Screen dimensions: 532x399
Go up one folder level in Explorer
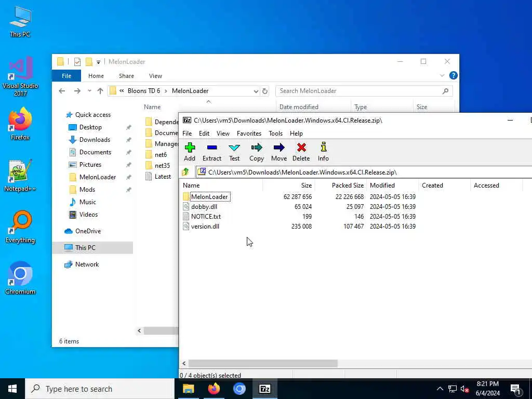pyautogui.click(x=100, y=91)
